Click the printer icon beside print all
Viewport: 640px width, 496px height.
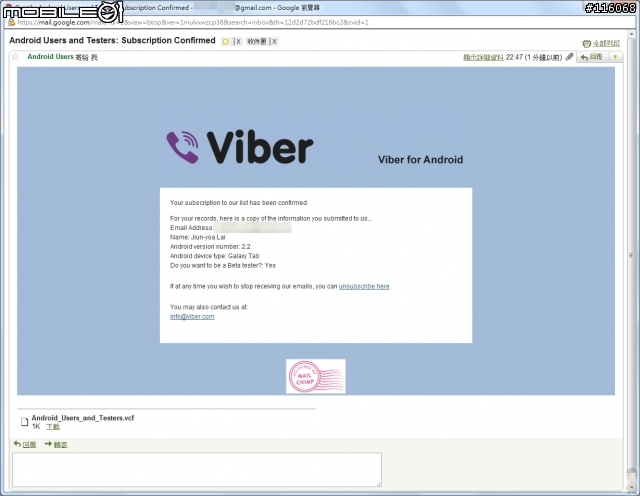tap(587, 43)
